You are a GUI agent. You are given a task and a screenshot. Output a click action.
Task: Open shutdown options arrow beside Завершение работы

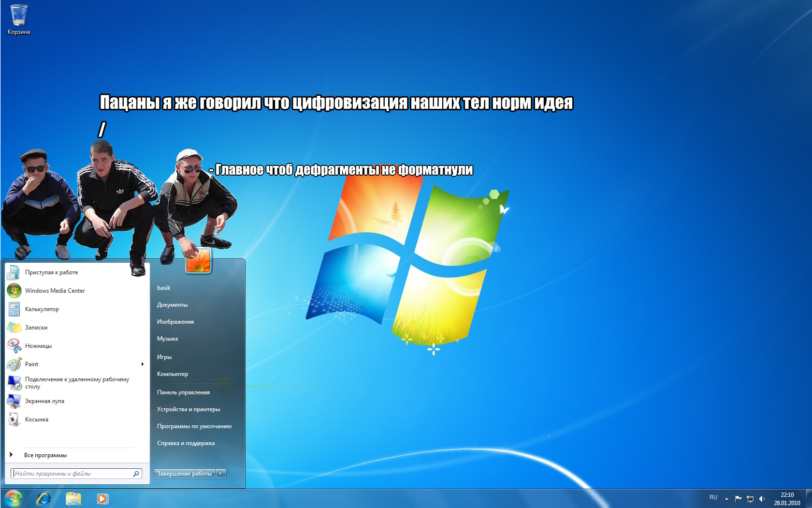click(221, 474)
